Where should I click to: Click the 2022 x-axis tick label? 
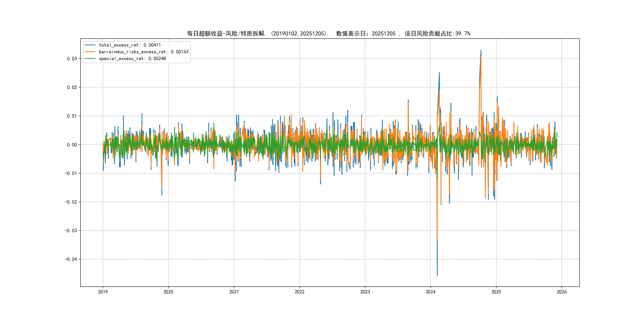point(300,292)
